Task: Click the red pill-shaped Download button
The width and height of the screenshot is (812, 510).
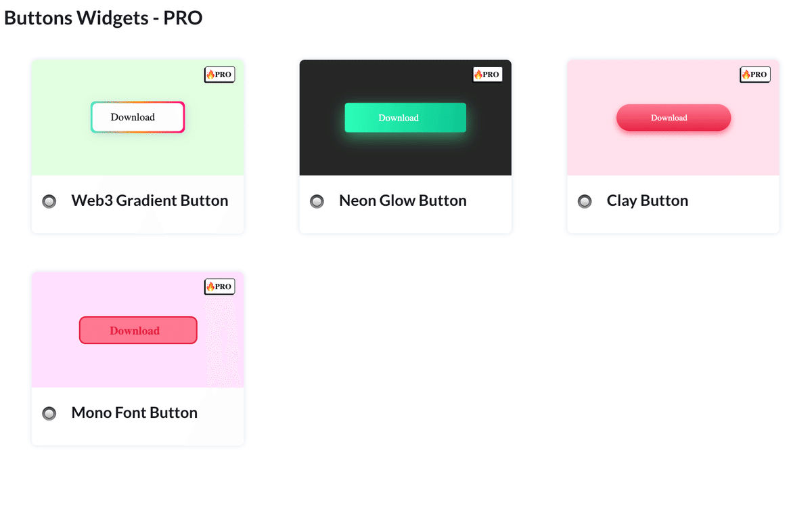Action: click(673, 118)
